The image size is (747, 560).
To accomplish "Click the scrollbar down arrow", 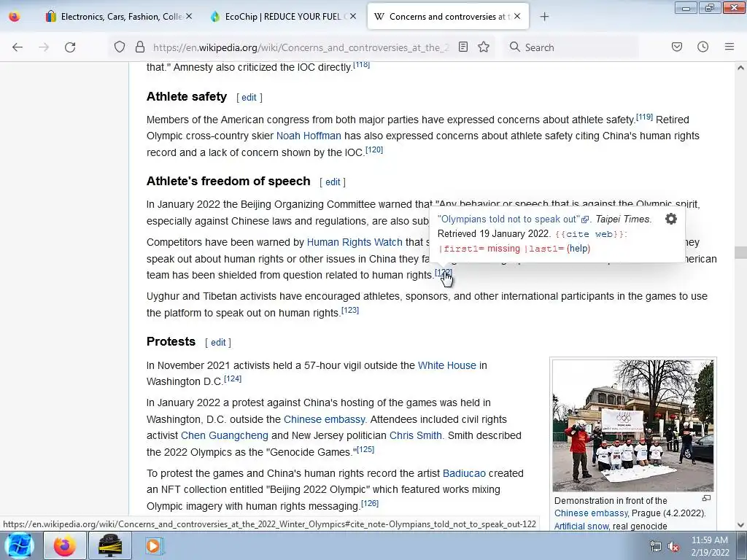I will [740, 525].
